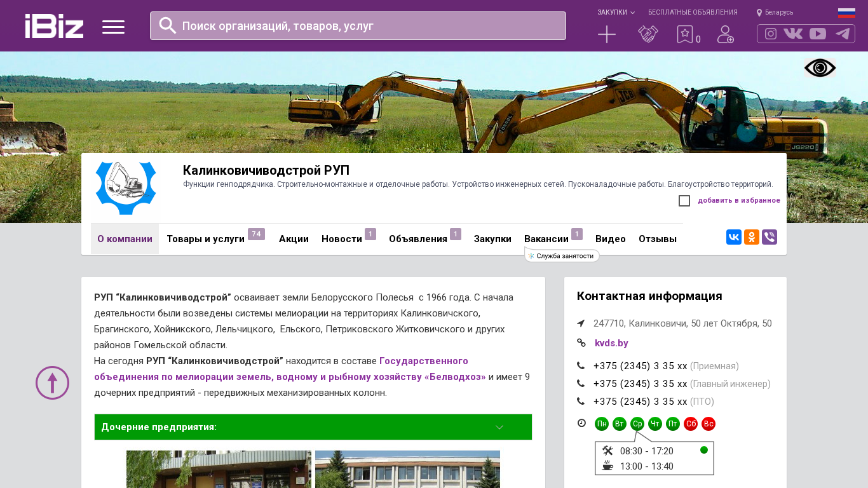Click the user registration icon
The height and width of the screenshot is (488, 868).
pos(726,34)
